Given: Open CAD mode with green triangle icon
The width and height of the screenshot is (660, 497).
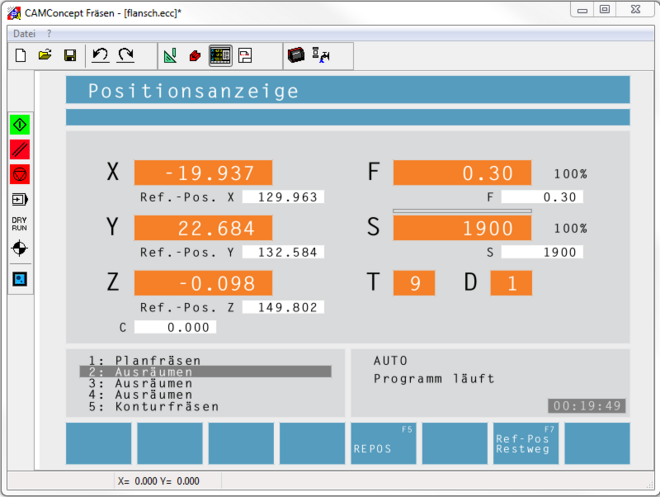Looking at the screenshot, I should coord(170,55).
